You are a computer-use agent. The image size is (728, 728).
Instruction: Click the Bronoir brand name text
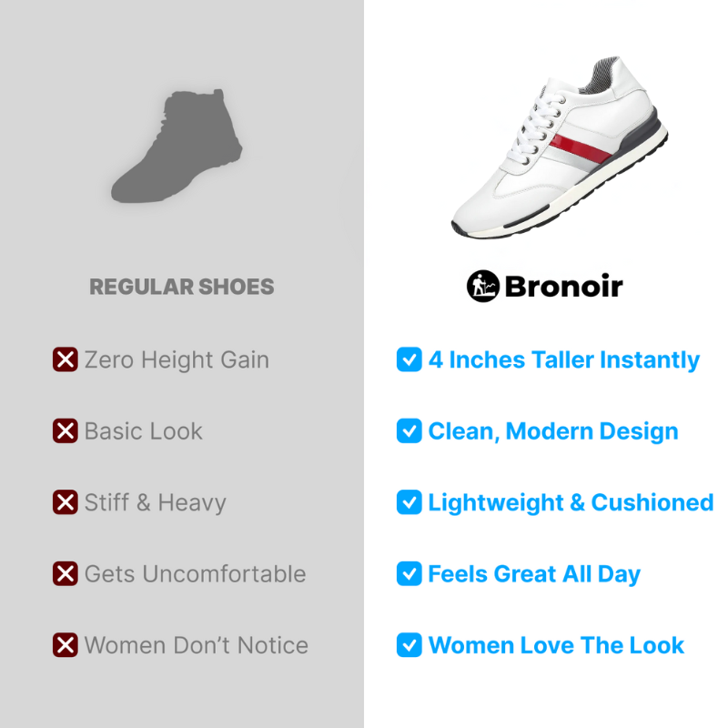click(x=563, y=287)
